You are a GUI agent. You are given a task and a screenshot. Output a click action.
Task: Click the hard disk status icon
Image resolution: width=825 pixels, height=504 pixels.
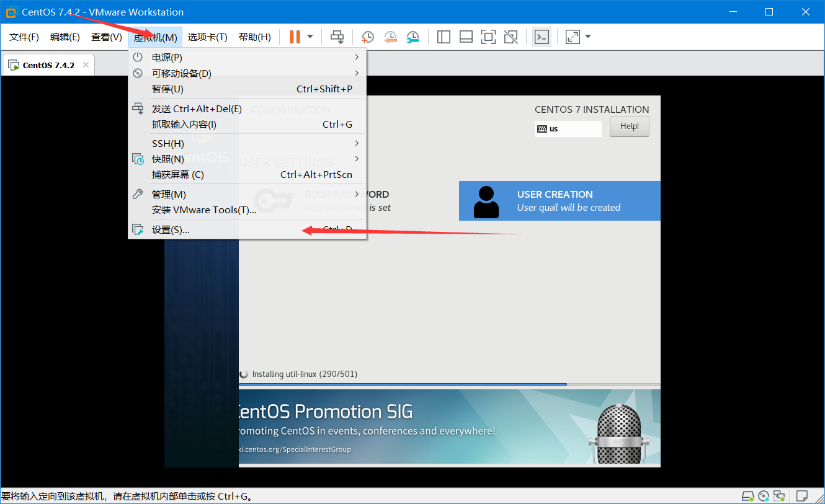pyautogui.click(x=748, y=496)
